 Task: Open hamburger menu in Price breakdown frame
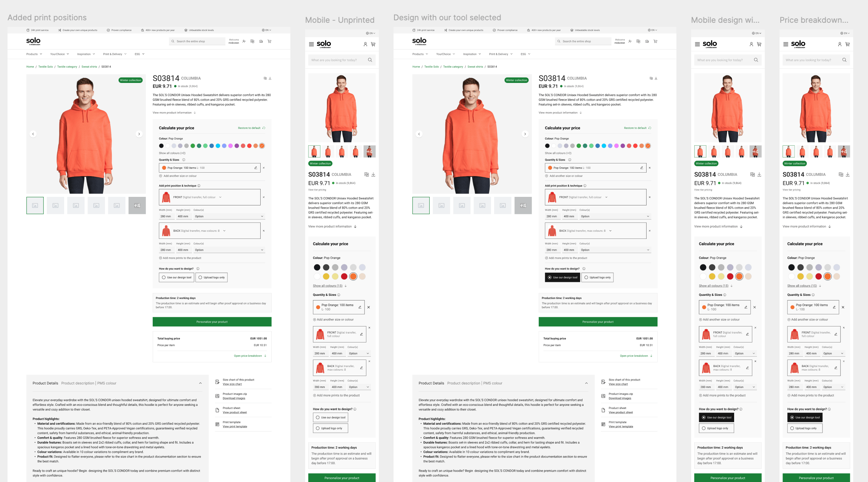tap(786, 44)
